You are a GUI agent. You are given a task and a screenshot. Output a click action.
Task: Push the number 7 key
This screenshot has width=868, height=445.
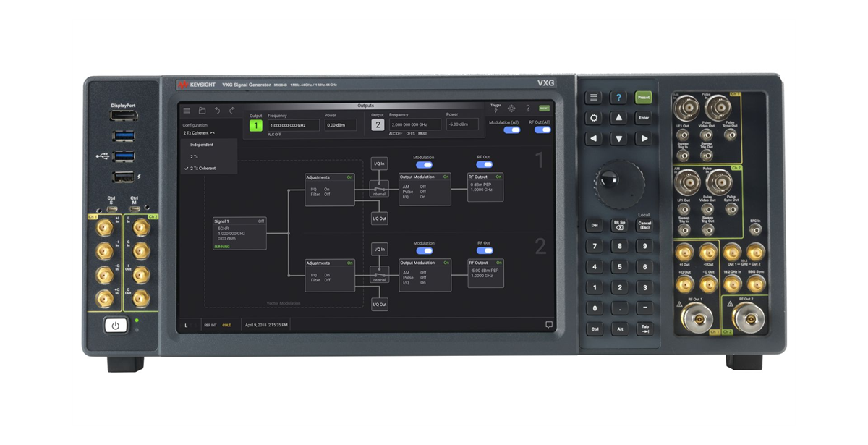pos(594,246)
